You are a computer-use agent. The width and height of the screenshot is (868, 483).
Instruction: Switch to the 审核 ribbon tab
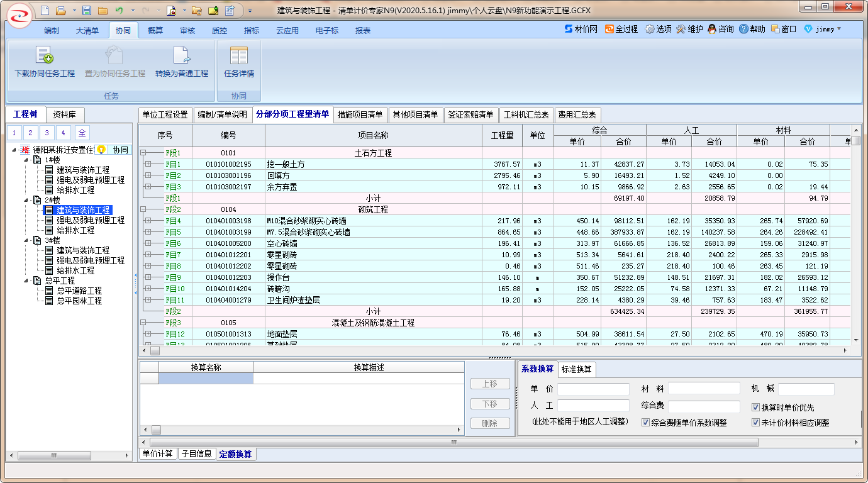187,30
